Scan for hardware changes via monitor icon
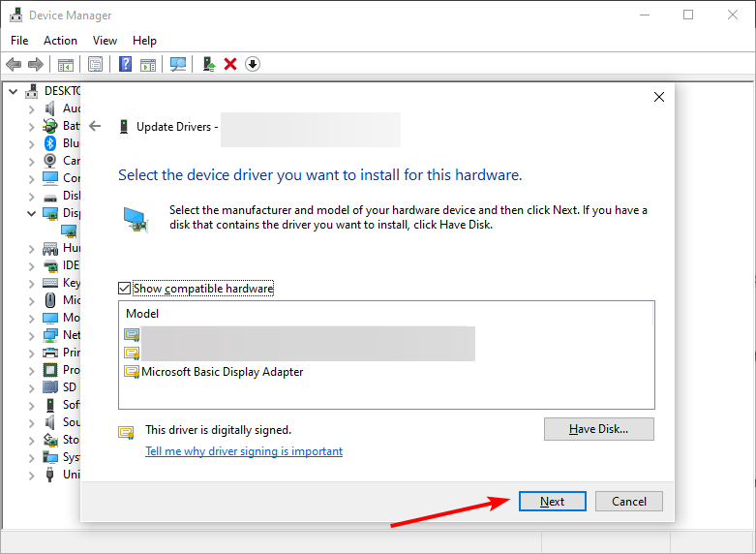 [178, 64]
